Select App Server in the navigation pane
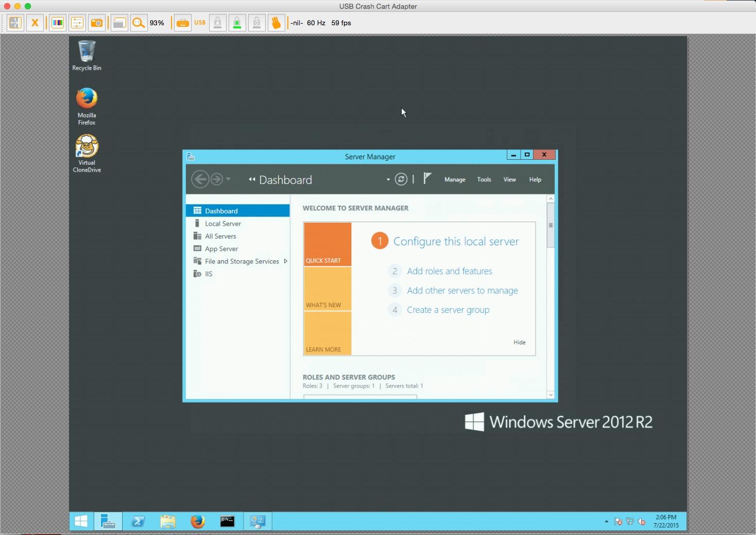The height and width of the screenshot is (535, 756). 238,248
